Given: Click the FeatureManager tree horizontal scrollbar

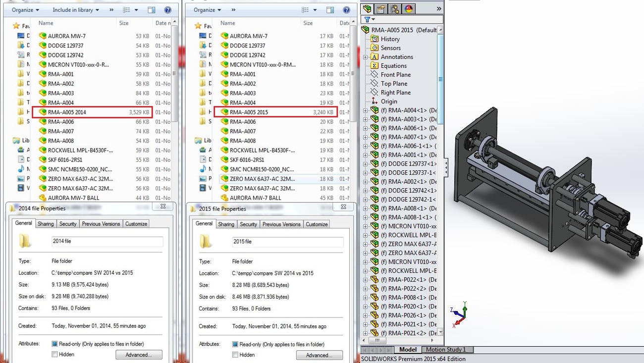Looking at the screenshot, I should [x=376, y=340].
